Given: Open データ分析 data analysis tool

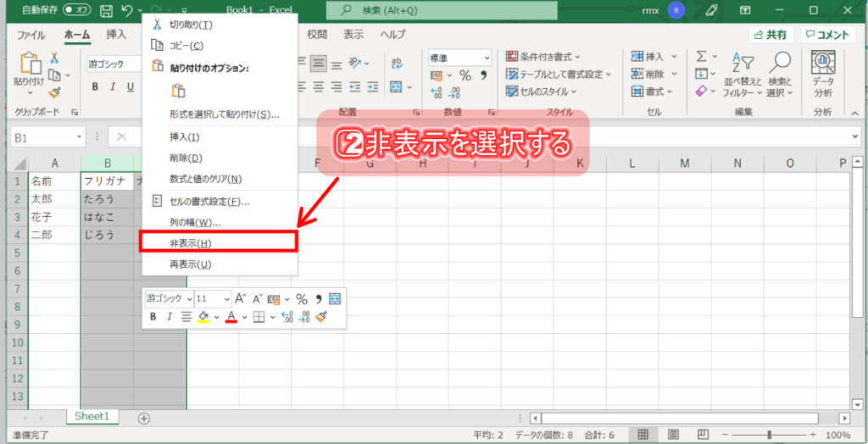Looking at the screenshot, I should click(822, 73).
